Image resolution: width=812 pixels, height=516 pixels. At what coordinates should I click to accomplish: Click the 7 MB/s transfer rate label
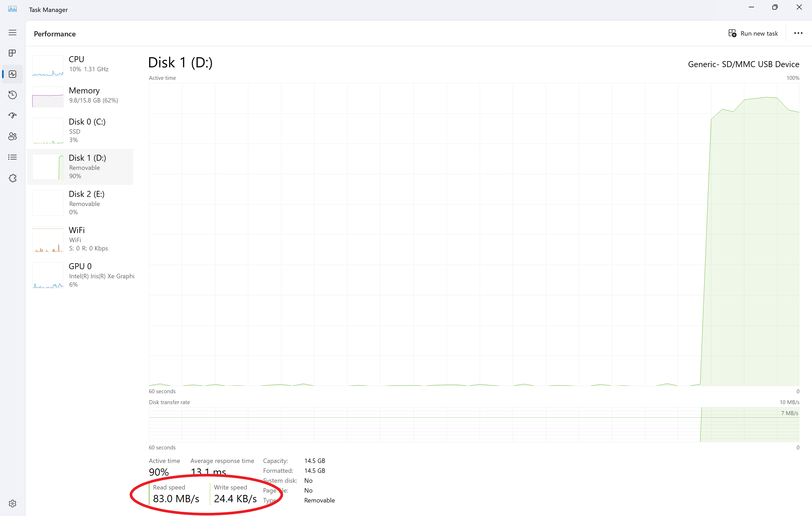click(x=789, y=413)
